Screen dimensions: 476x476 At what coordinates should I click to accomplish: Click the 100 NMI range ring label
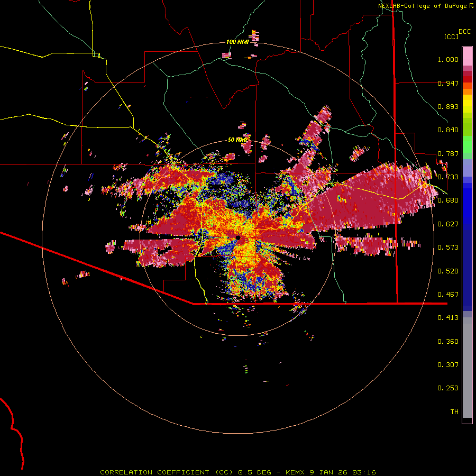click(237, 42)
